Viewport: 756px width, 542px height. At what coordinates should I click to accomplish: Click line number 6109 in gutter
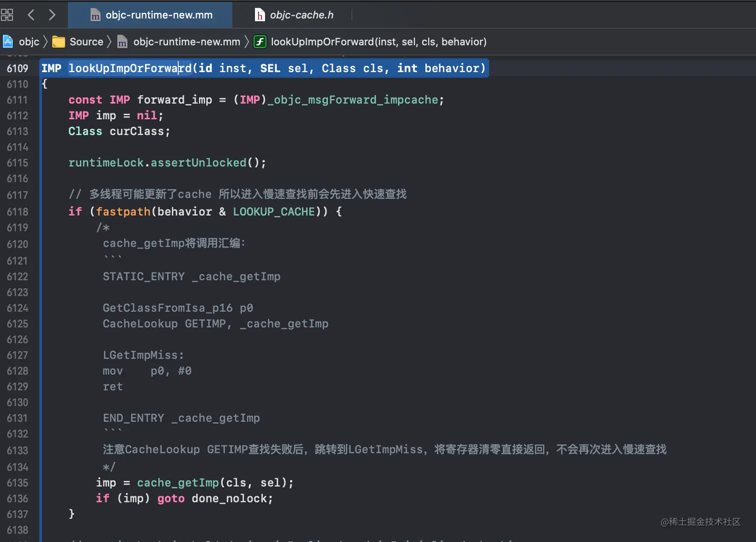tap(17, 69)
